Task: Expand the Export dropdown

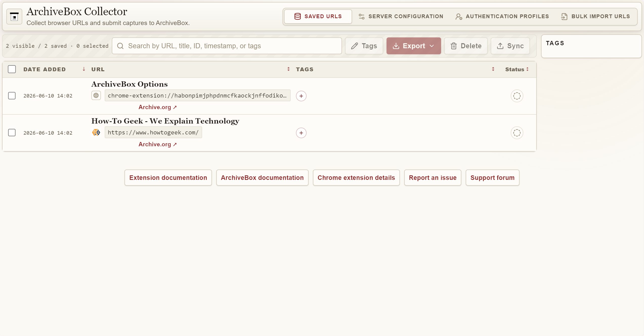Action: pyautogui.click(x=414, y=46)
